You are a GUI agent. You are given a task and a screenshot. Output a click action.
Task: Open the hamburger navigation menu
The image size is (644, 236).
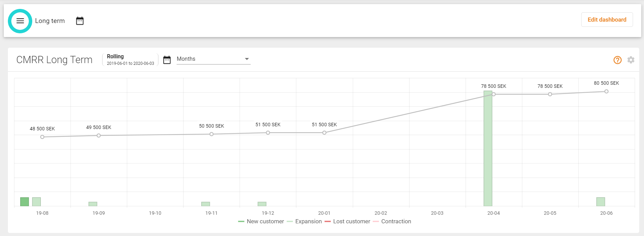click(20, 21)
